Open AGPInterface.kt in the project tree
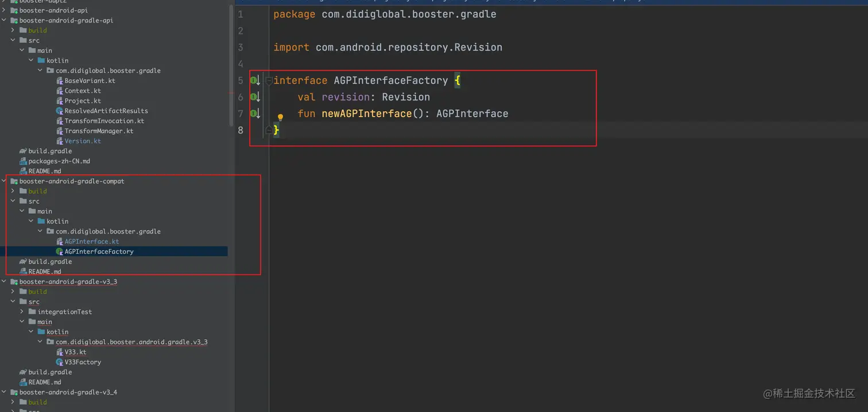The image size is (868, 412). pos(91,242)
